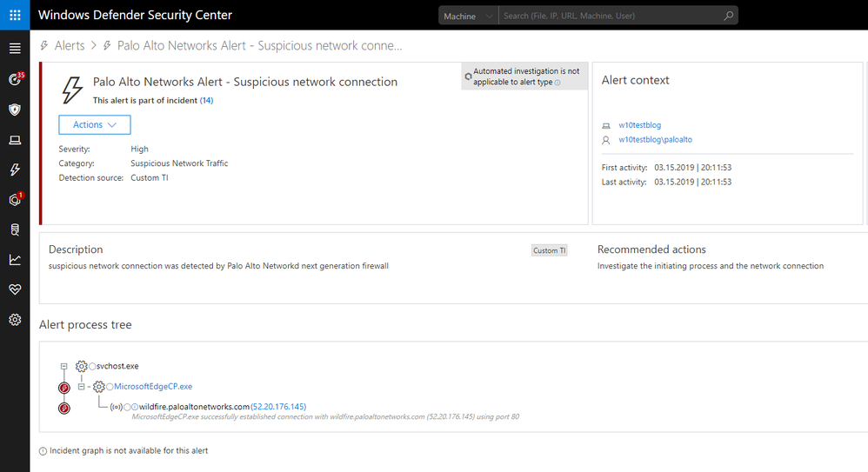The width and height of the screenshot is (868, 472).
Task: Open the shield security icon in sidebar
Action: click(15, 110)
